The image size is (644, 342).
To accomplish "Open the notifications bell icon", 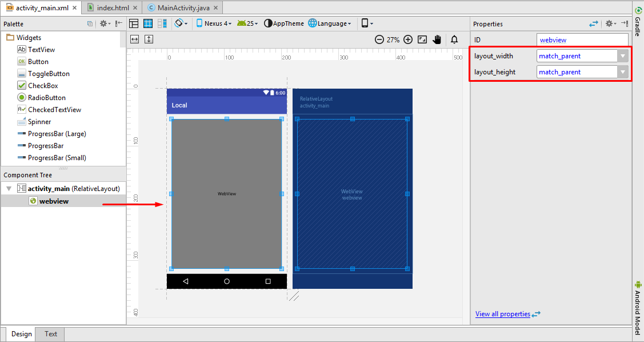I will (453, 39).
